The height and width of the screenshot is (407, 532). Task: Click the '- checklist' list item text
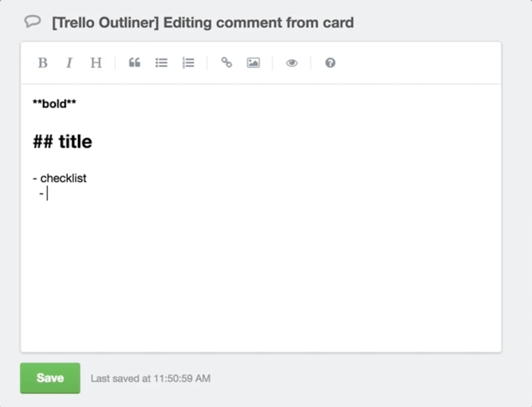pyautogui.click(x=59, y=178)
